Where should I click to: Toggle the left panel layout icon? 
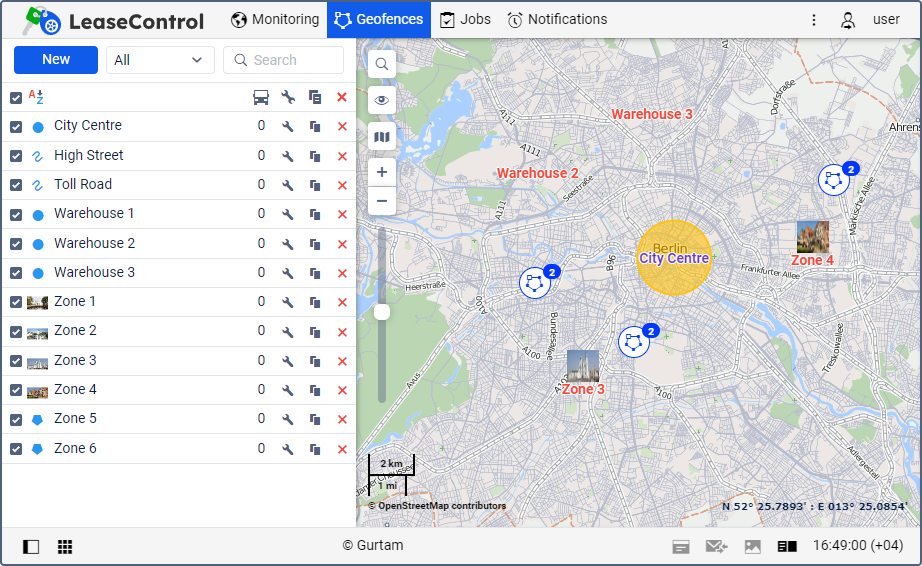point(31,547)
